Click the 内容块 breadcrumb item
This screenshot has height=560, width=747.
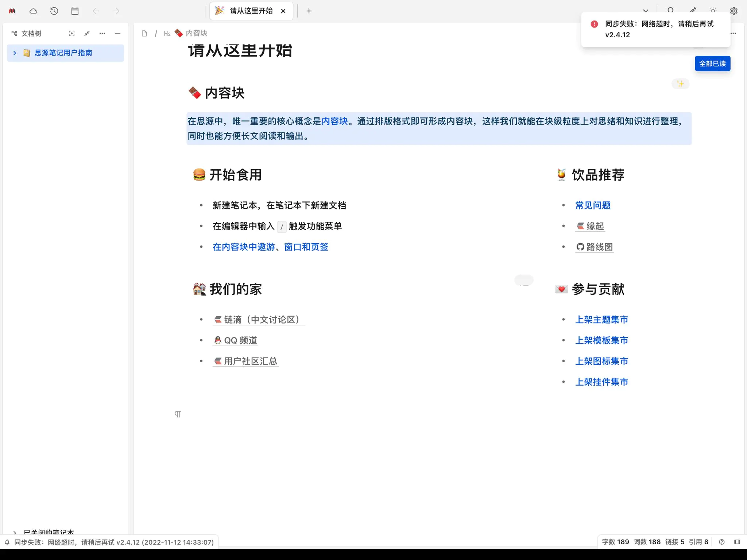[196, 33]
